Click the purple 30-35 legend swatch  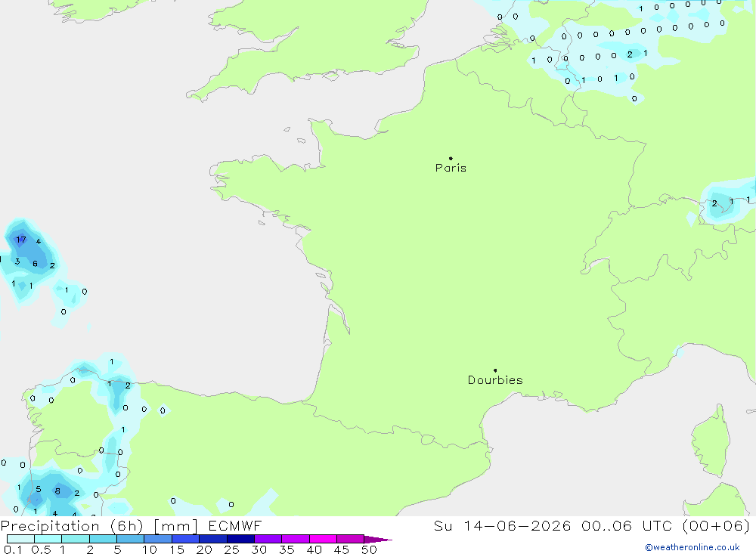[x=268, y=539]
